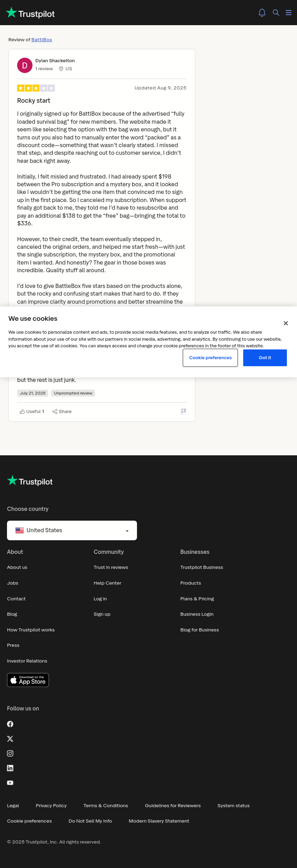Flag the review with the flag icon
297x868 pixels.
pos(184,412)
